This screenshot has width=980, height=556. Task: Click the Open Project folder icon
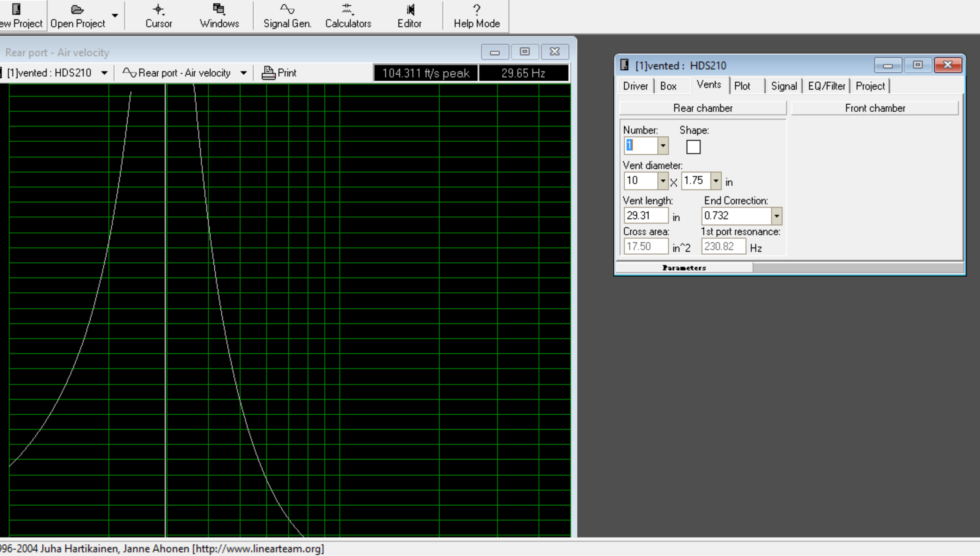[77, 10]
